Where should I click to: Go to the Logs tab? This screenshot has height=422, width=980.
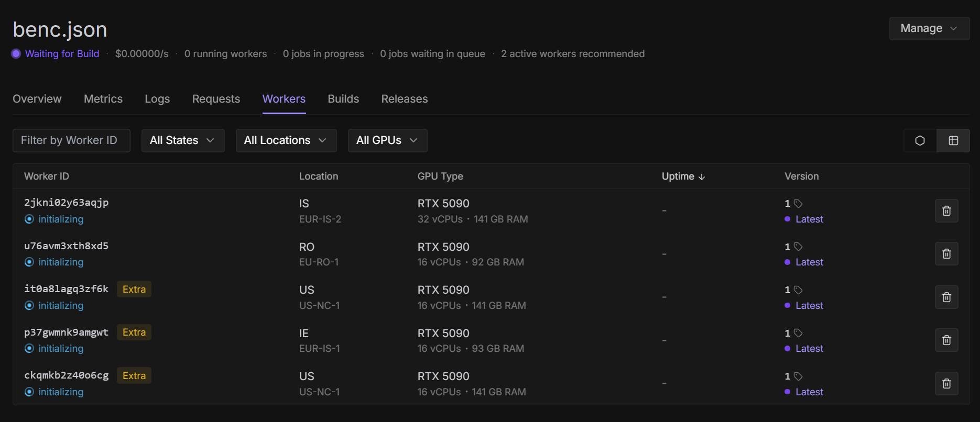click(157, 99)
